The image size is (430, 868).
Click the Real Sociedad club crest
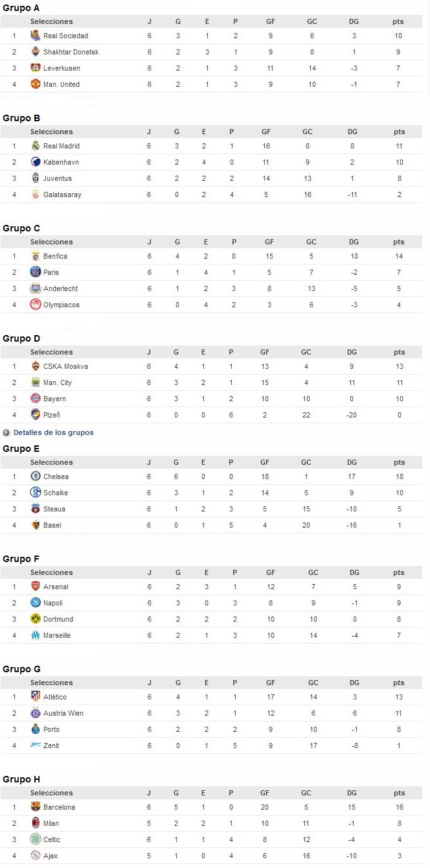point(36,36)
